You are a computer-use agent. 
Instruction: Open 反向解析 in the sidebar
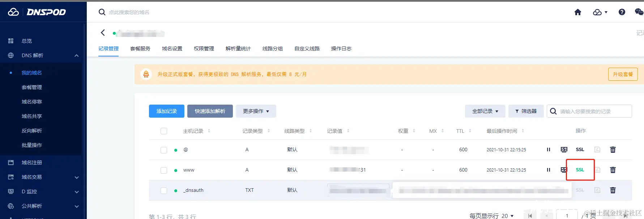point(32,131)
